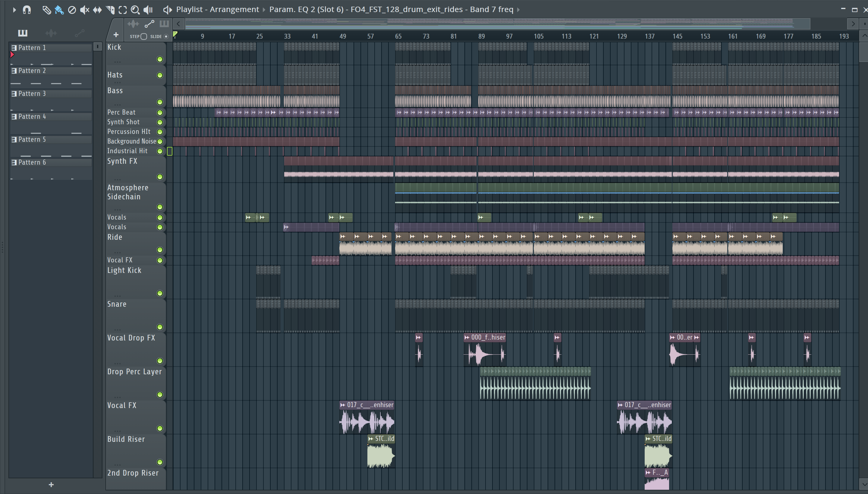Add a new pattern with bottom plus
The width and height of the screenshot is (868, 494).
(x=51, y=484)
